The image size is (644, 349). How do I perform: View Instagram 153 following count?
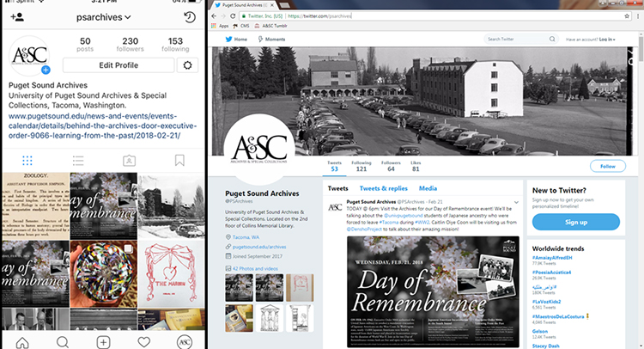click(x=175, y=45)
